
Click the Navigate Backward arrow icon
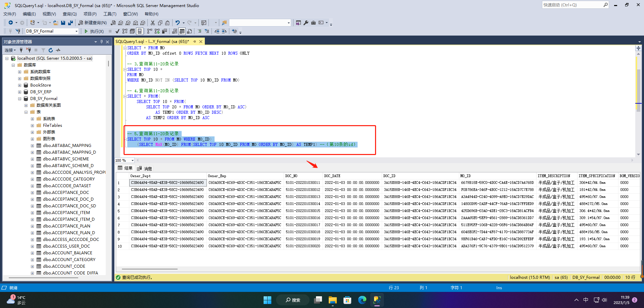11,23
